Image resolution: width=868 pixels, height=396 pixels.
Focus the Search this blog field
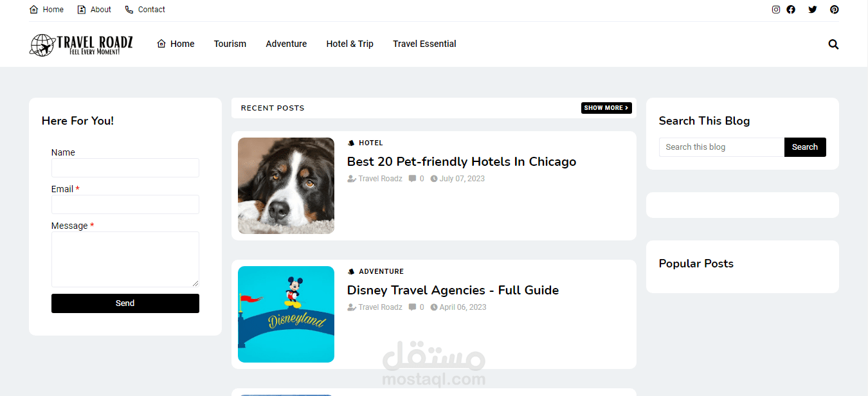pyautogui.click(x=721, y=147)
